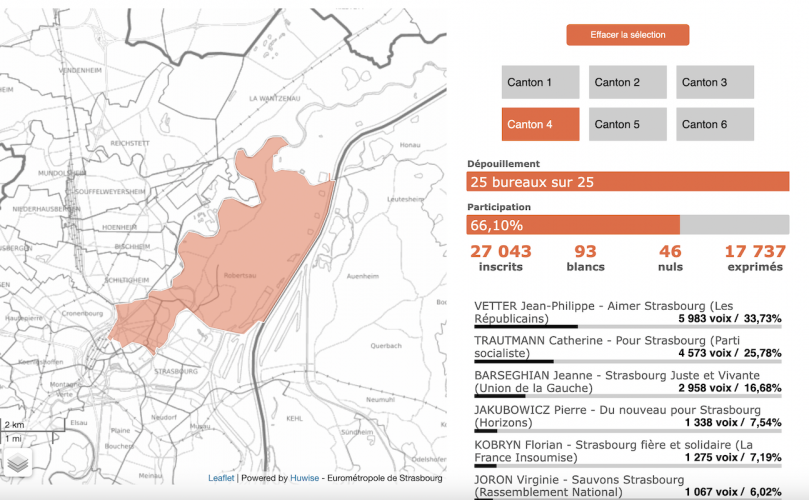Click the REICHSTETT label on map
The image size is (809, 500).
[130, 143]
